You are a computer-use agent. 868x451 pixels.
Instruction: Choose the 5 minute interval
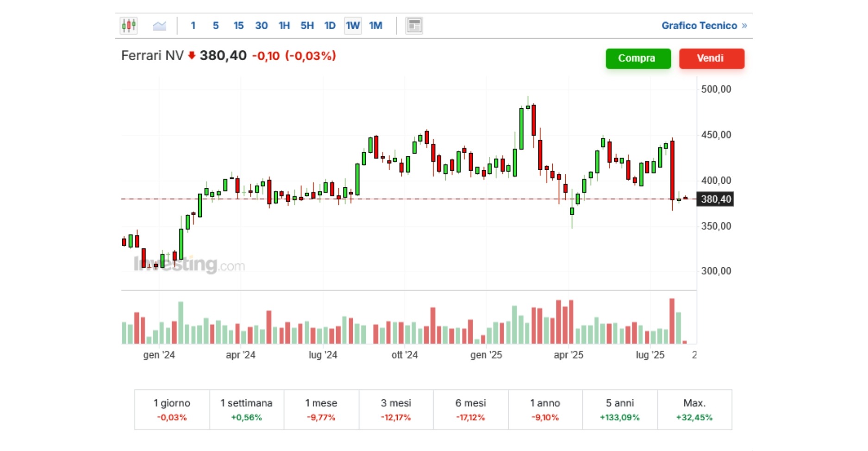tap(216, 25)
